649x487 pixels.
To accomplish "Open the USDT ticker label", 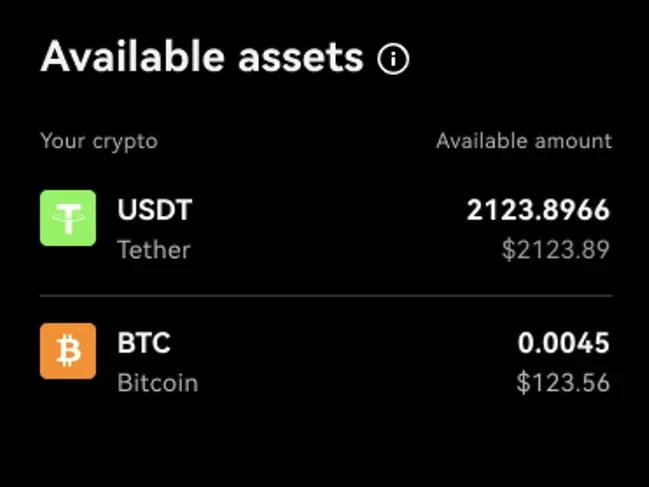I will click(154, 210).
